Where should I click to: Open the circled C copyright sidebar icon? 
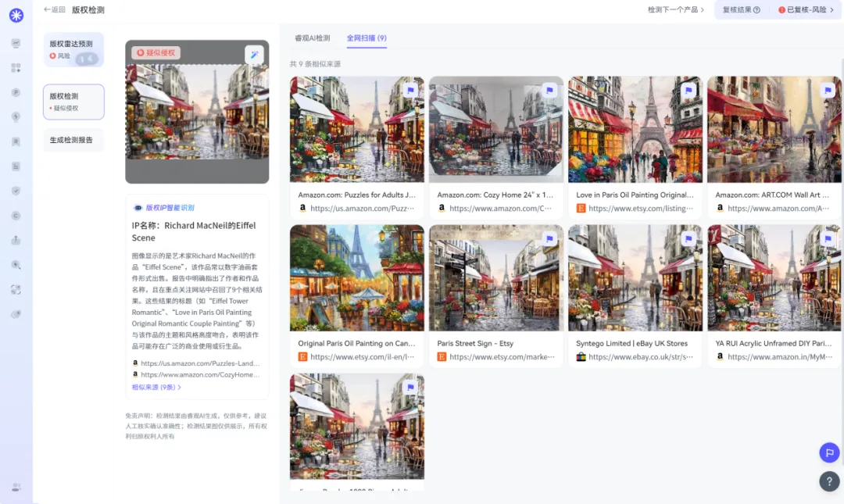16,216
